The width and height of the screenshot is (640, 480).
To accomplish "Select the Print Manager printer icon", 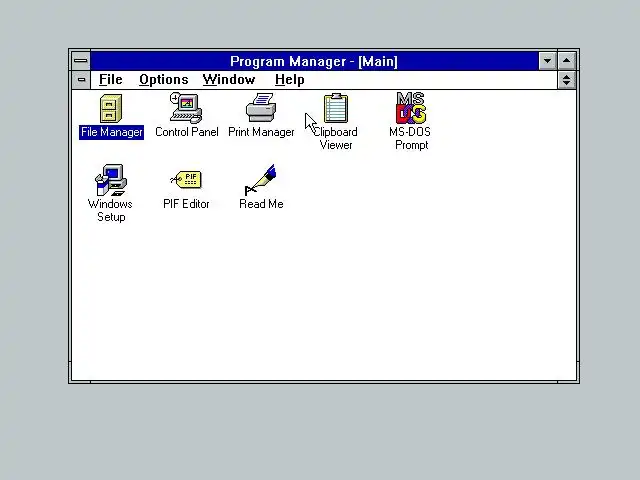I will (x=261, y=107).
